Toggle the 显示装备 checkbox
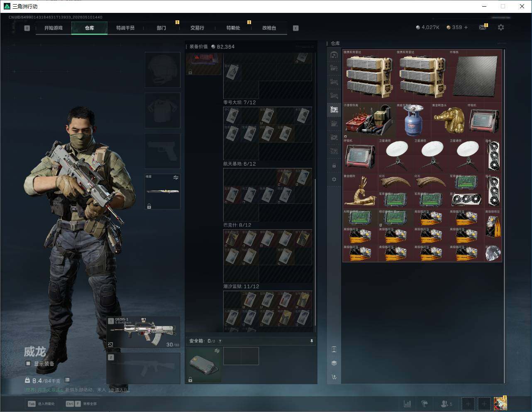The image size is (532, 412). (28, 363)
